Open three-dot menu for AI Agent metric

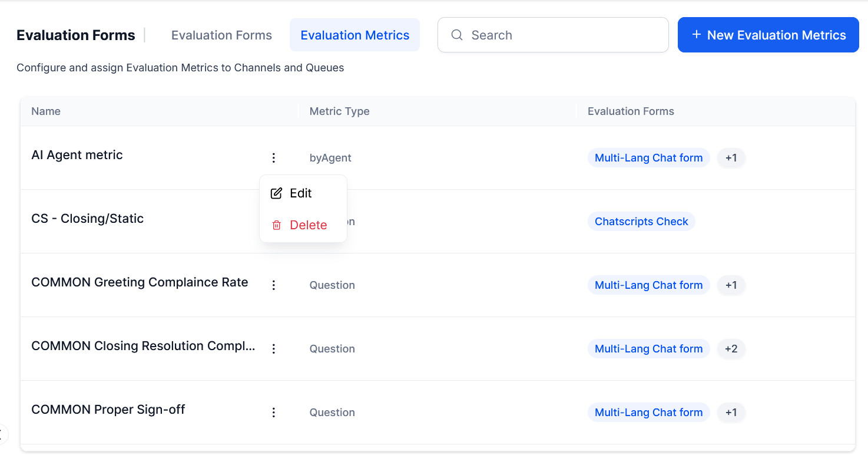point(273,158)
